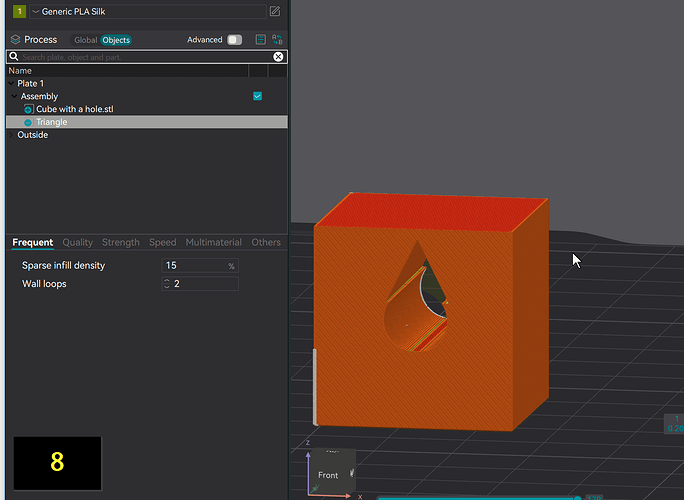Click the edit filament preset icon
Screen dimensions: 684x500
[275, 11]
